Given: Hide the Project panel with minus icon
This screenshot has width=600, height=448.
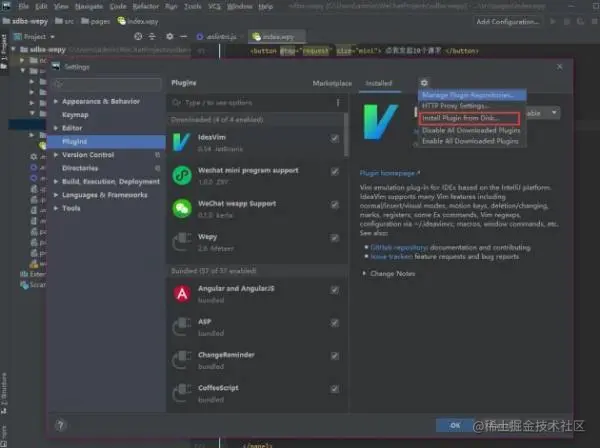Looking at the screenshot, I should click(184, 36).
